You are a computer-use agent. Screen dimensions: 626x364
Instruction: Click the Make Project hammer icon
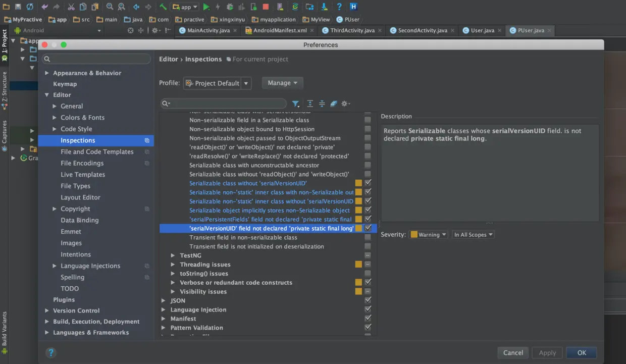[163, 7]
